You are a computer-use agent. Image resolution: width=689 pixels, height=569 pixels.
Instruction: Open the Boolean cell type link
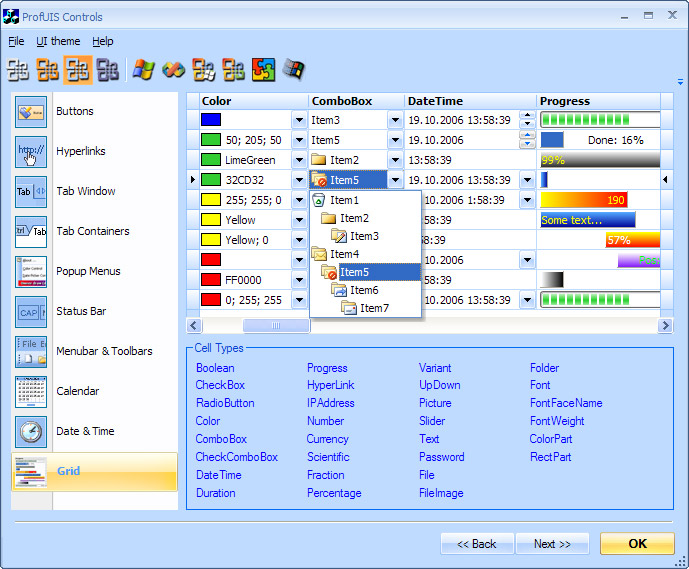pyautogui.click(x=215, y=368)
